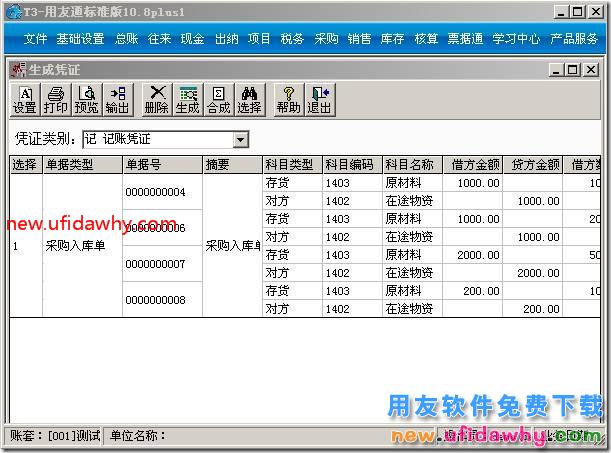Open the 税务 menu

[x=292, y=39]
